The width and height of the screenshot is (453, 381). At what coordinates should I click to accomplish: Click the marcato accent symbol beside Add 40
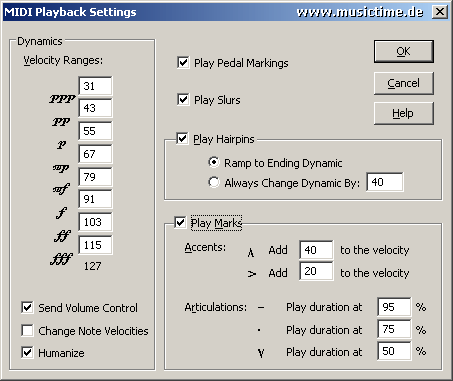tap(251, 253)
